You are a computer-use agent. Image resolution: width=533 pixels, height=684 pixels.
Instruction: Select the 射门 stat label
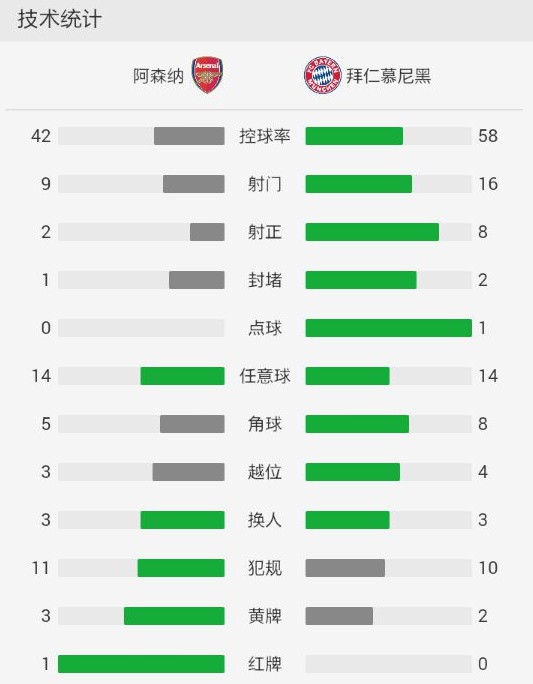[265, 184]
